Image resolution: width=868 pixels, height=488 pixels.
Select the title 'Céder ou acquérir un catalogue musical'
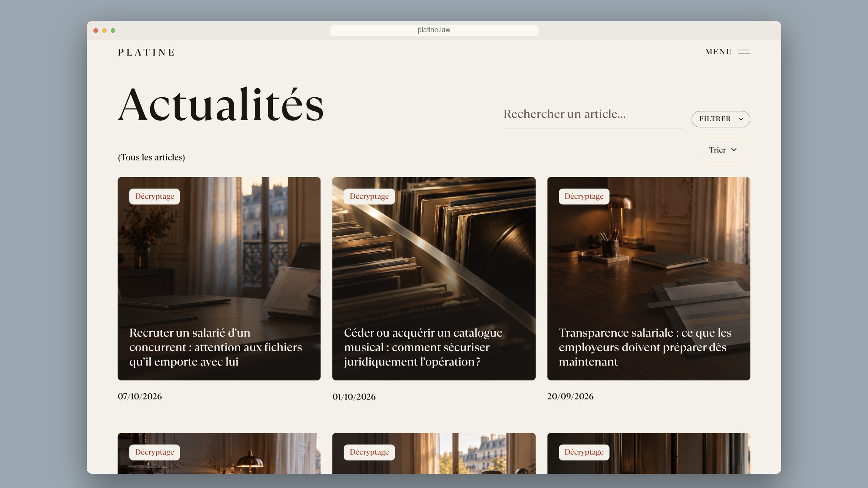click(x=423, y=347)
